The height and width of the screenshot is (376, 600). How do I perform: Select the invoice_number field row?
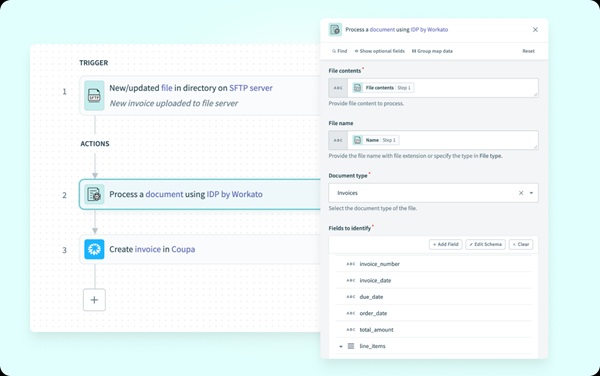[434, 264]
